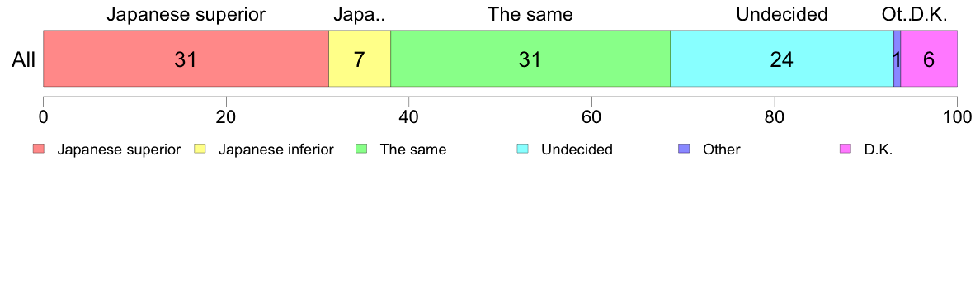Click the magenta D.K. legend swatch
Screen dimensions: 980x304
(x=846, y=150)
